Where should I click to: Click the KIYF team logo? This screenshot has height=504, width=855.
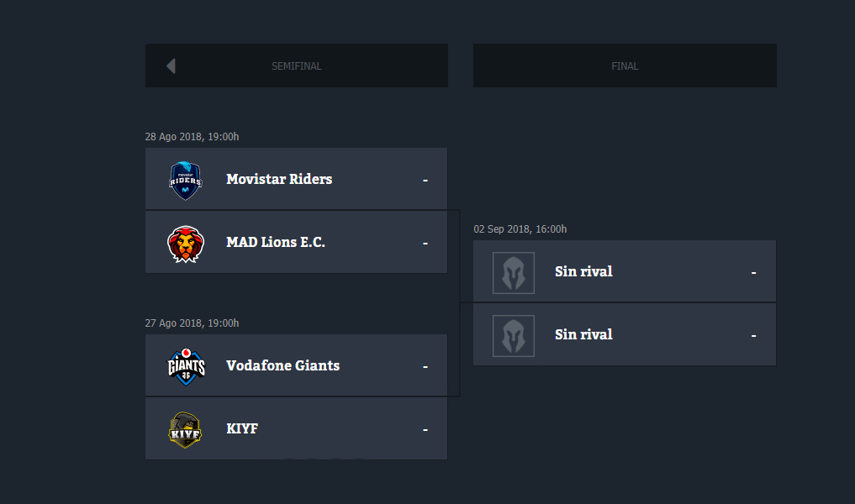(x=186, y=429)
